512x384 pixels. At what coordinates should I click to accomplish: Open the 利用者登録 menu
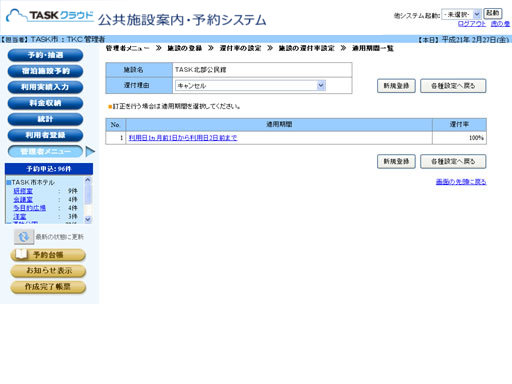(45, 135)
